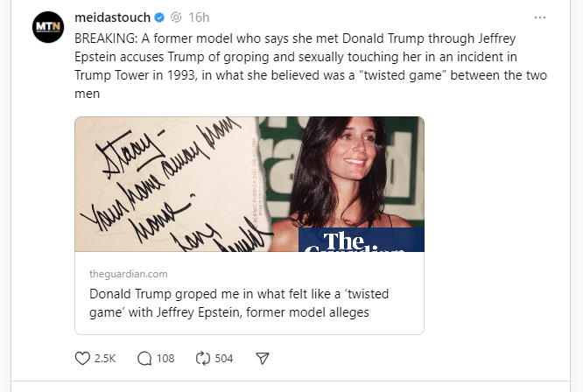
Task: Click the 2.5K likes count
Action: (105, 358)
